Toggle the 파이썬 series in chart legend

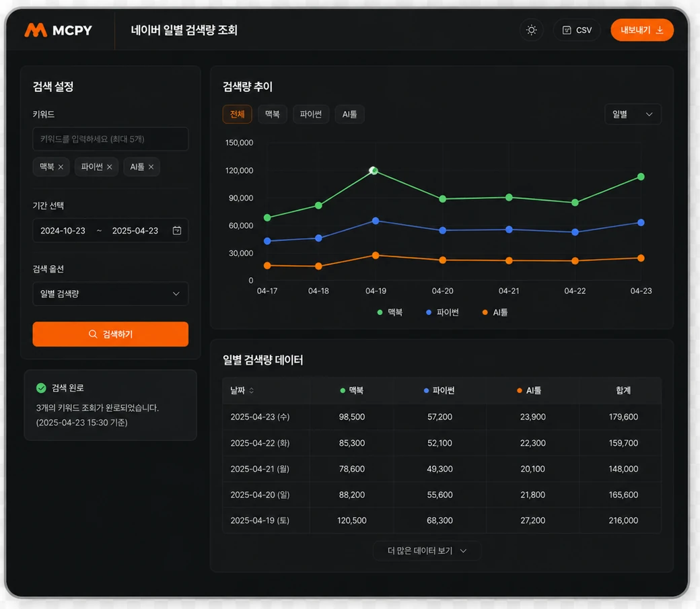[x=442, y=312]
